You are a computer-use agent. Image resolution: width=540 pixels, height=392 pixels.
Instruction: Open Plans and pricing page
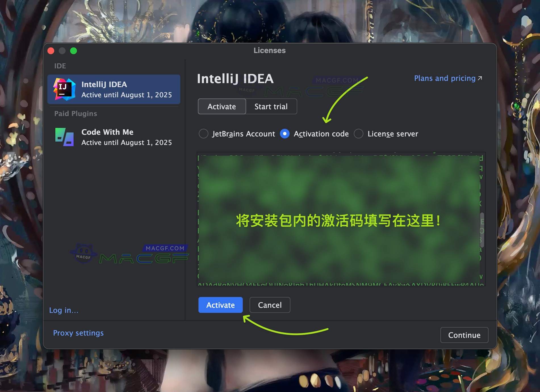[444, 78]
